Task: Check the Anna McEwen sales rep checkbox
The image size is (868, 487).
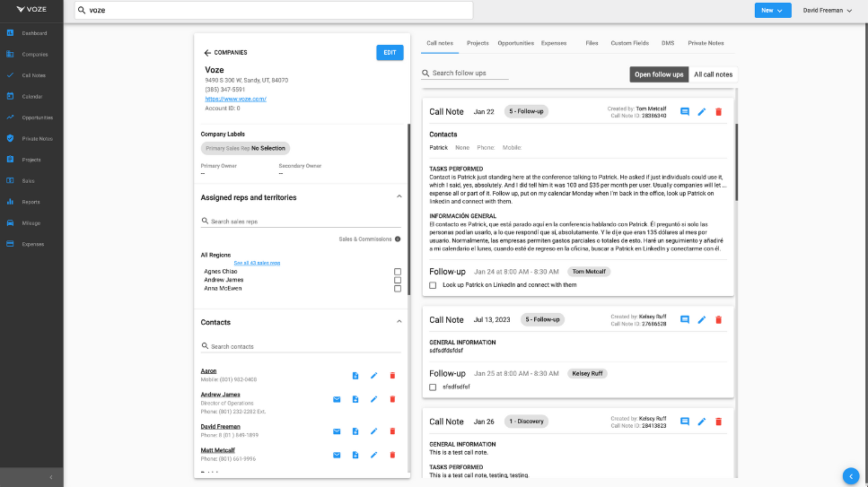Action: click(398, 288)
